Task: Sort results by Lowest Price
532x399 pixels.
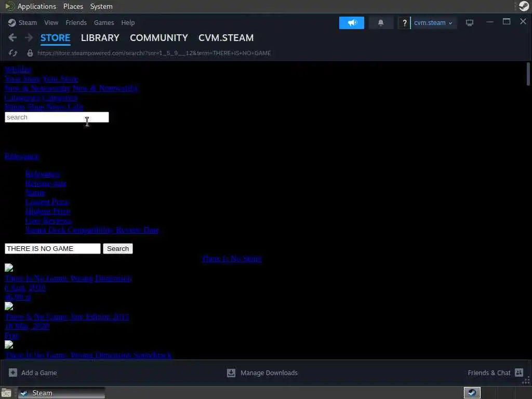Action: pyautogui.click(x=47, y=202)
